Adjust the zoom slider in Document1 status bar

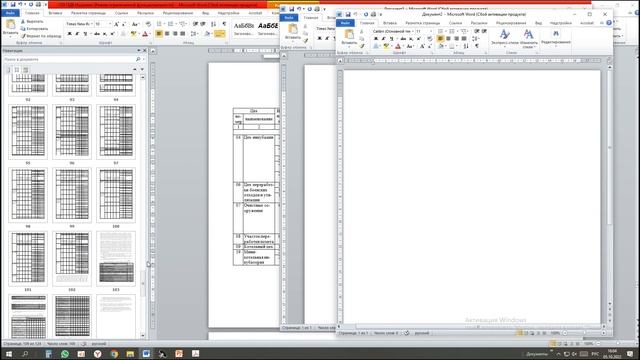pyautogui.click(x=584, y=333)
